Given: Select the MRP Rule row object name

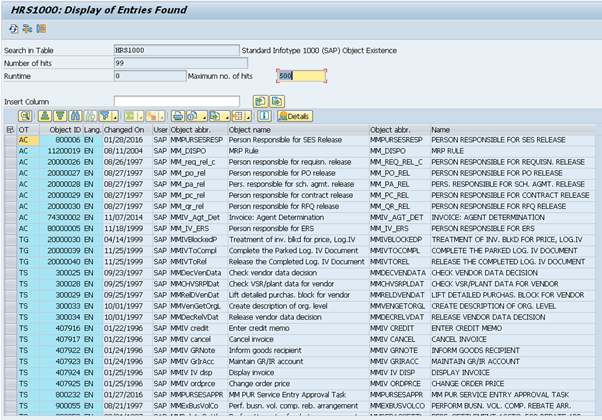Looking at the screenshot, I should 245,150.
